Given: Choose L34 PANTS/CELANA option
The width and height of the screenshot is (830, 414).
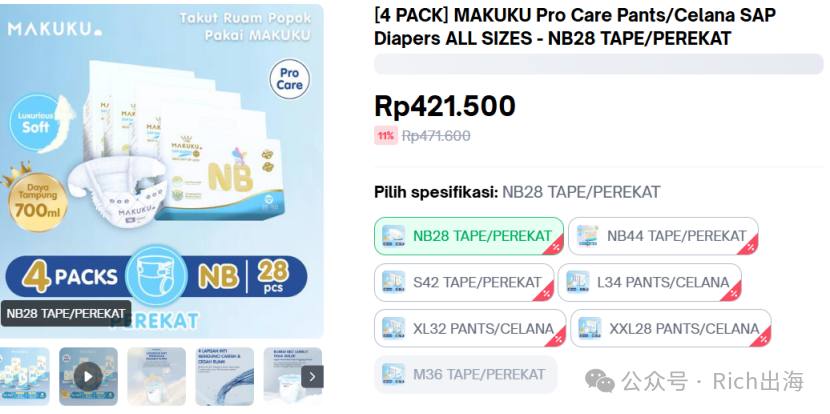Looking at the screenshot, I should [x=649, y=282].
